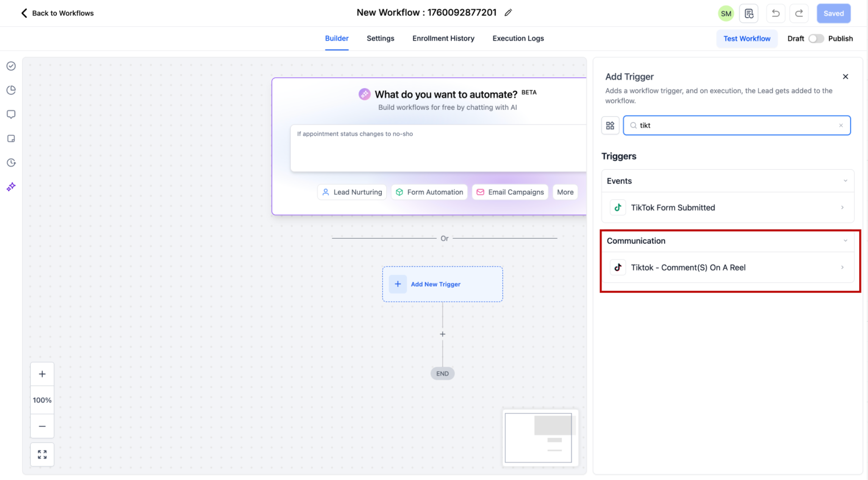This screenshot has width=868, height=480.
Task: Click the undo arrow icon
Action: pyautogui.click(x=775, y=13)
